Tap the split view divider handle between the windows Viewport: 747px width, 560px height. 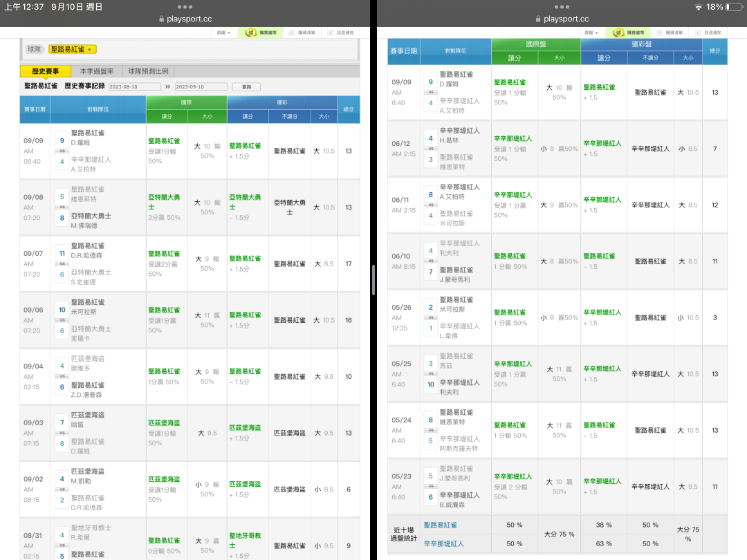pyautogui.click(x=373, y=280)
